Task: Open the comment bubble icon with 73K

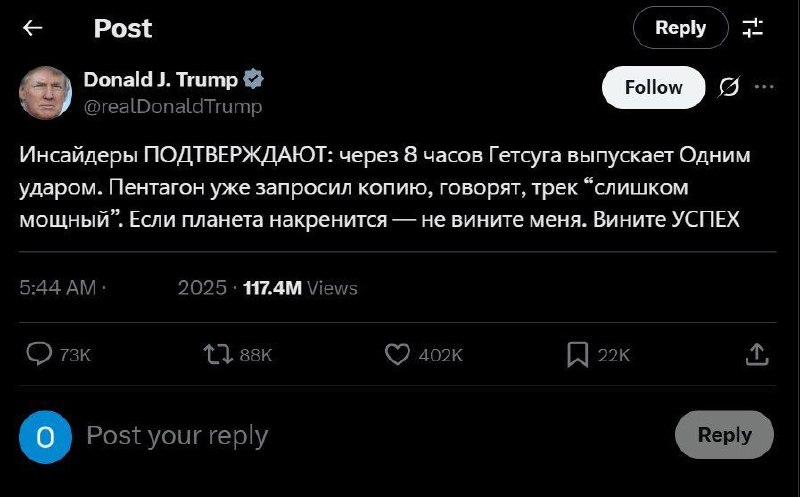Action: pyautogui.click(x=39, y=354)
